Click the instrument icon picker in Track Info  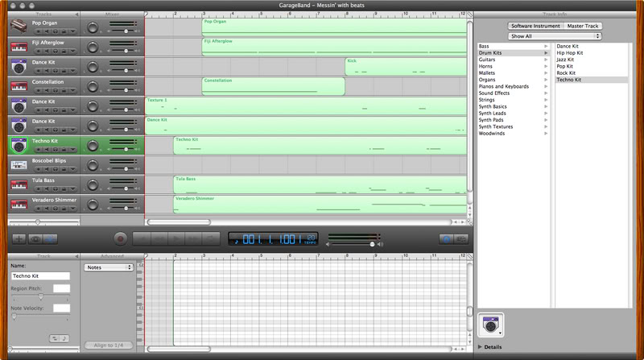pyautogui.click(x=491, y=325)
